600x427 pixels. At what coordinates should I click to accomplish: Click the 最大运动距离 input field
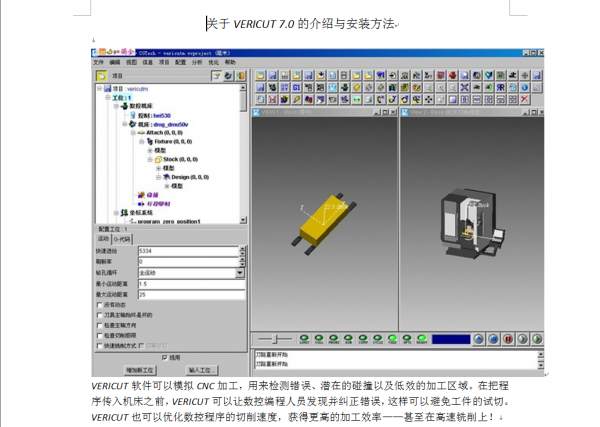191,294
